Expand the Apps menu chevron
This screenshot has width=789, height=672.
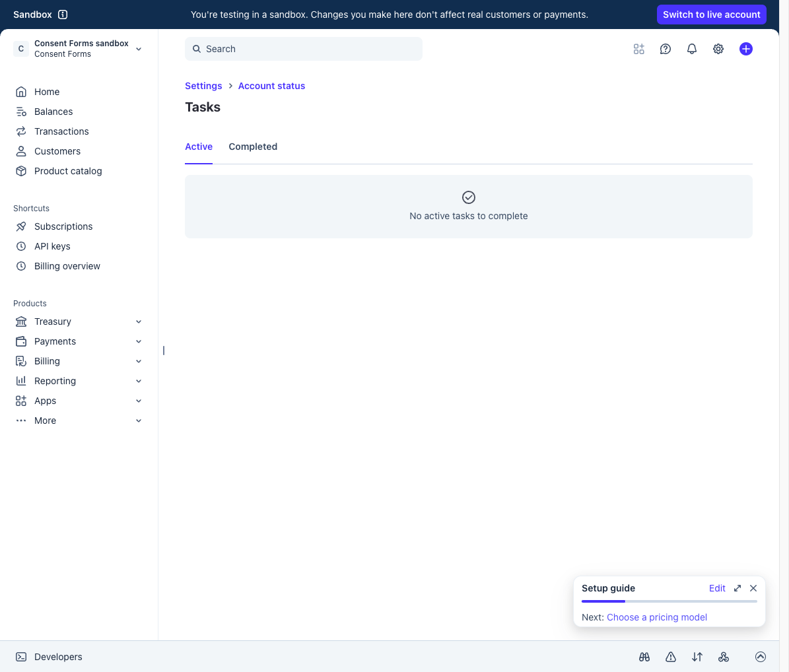pos(139,401)
